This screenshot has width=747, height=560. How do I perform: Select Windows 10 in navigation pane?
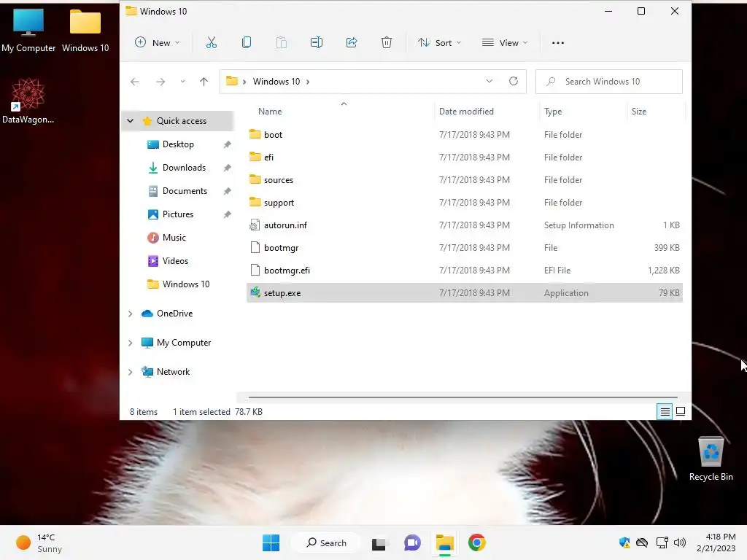pos(186,284)
